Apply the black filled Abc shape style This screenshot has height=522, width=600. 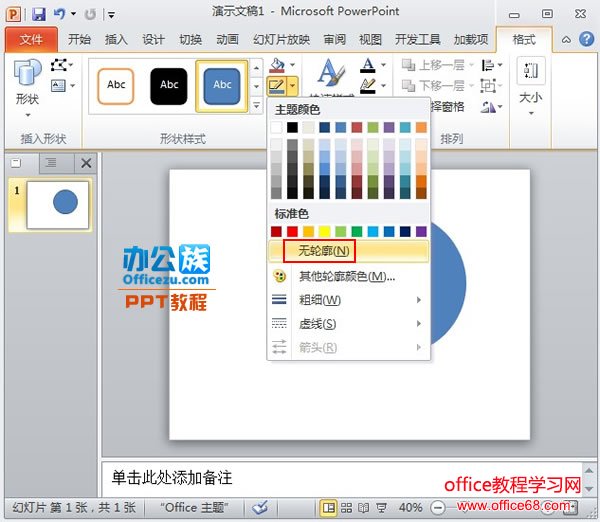(169, 86)
